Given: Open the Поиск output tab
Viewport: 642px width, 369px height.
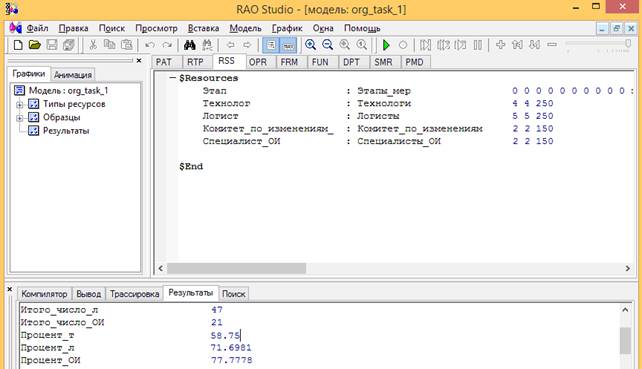Looking at the screenshot, I should (x=233, y=294).
